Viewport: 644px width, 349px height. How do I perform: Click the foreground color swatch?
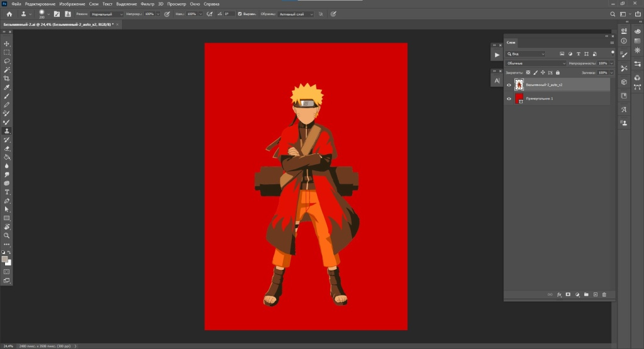coord(4,259)
